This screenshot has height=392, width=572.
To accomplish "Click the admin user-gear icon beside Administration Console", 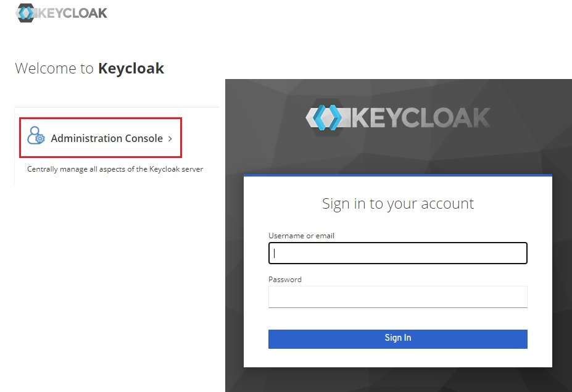I will point(36,136).
